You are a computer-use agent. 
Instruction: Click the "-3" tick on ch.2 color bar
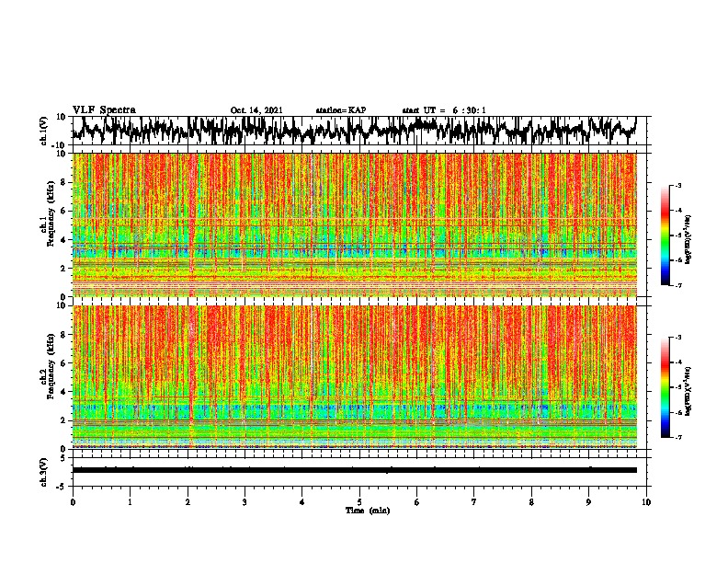tap(678, 338)
